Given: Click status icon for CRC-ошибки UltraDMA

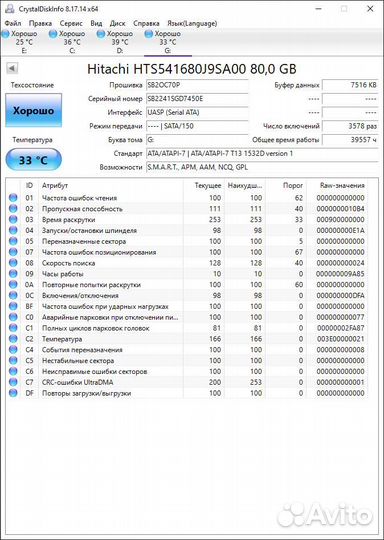Looking at the screenshot, I should [x=13, y=382].
